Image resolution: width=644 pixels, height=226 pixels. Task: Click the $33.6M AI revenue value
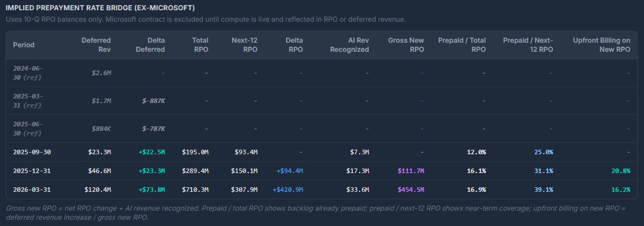357,190
